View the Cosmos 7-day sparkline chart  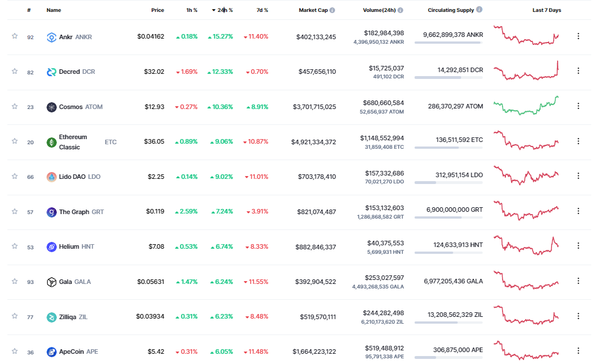(x=526, y=106)
